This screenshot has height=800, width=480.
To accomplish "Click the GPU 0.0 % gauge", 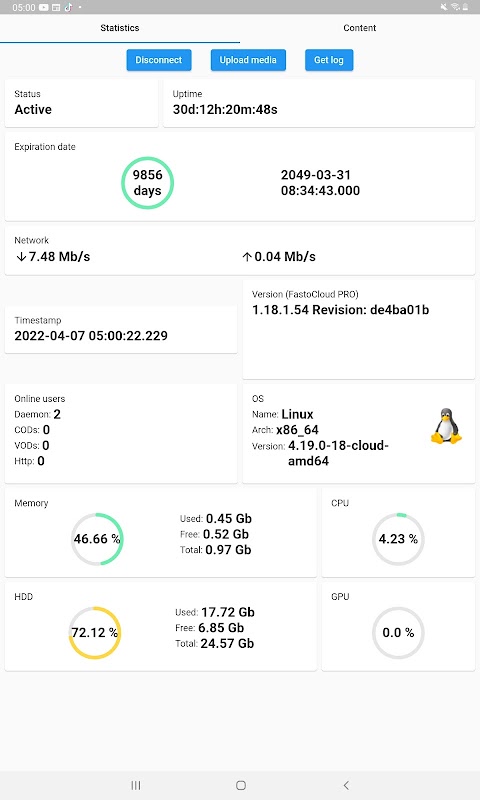I will (398, 633).
